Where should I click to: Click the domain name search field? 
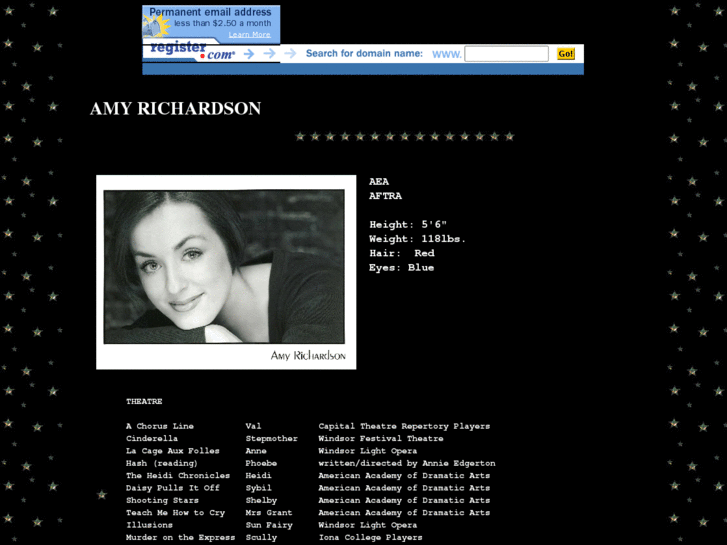click(x=506, y=54)
